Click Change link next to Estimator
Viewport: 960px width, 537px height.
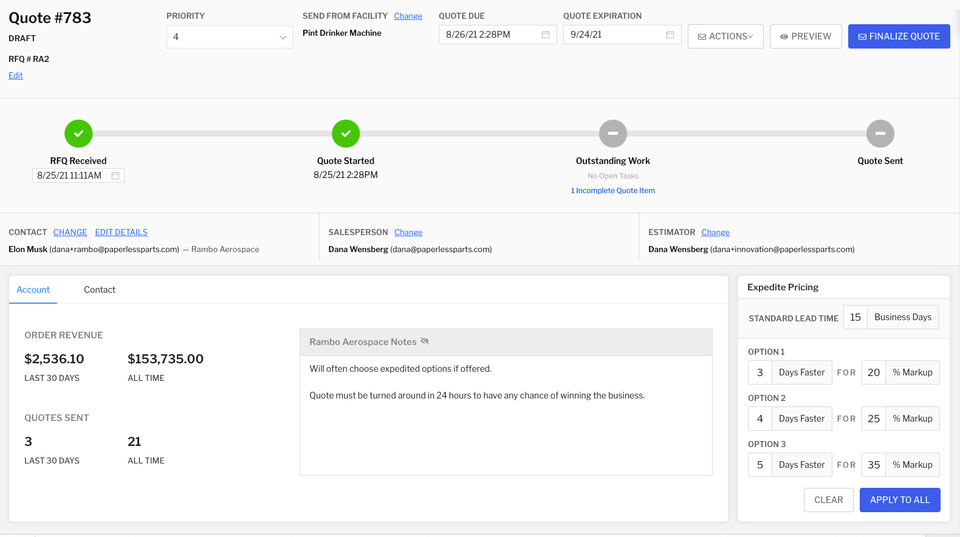[715, 232]
